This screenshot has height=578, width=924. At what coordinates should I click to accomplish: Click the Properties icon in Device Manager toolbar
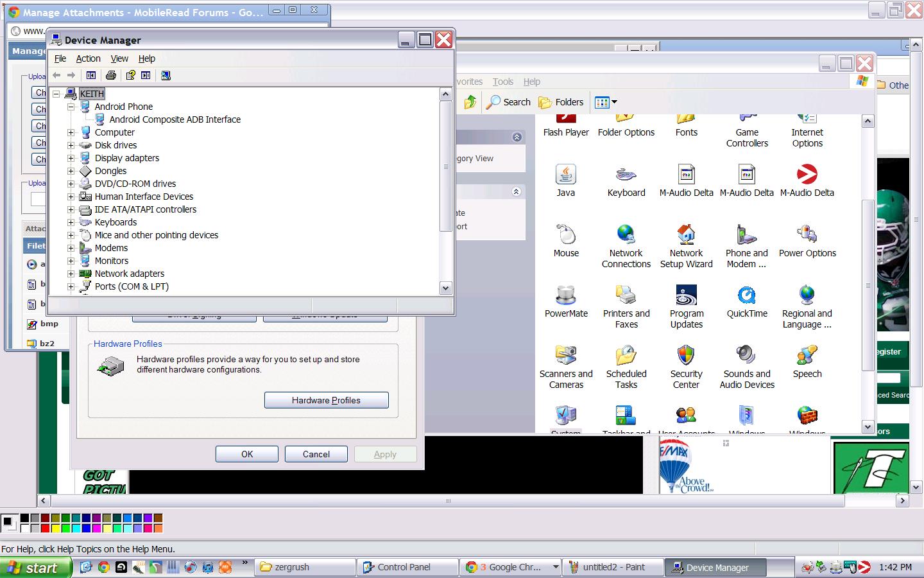[130, 75]
